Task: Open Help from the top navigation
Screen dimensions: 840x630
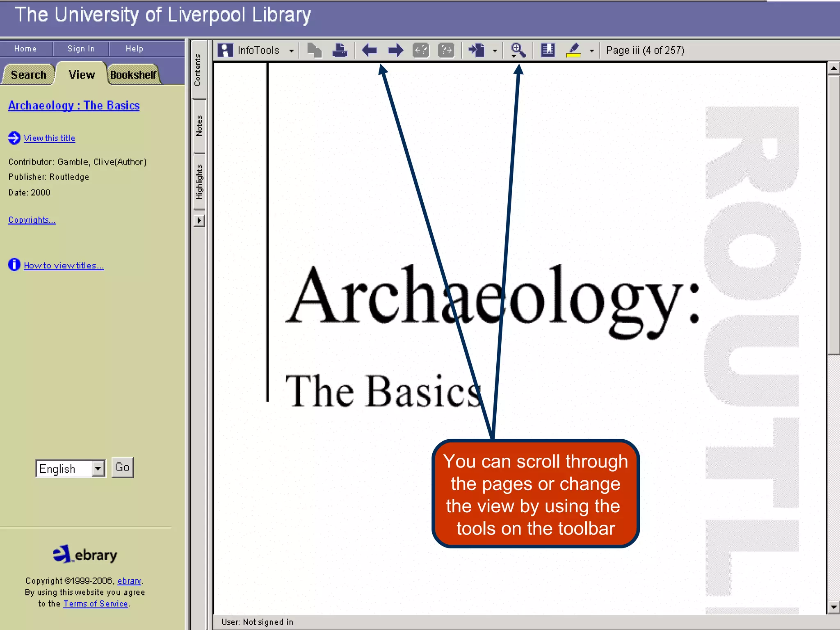Action: [x=135, y=49]
